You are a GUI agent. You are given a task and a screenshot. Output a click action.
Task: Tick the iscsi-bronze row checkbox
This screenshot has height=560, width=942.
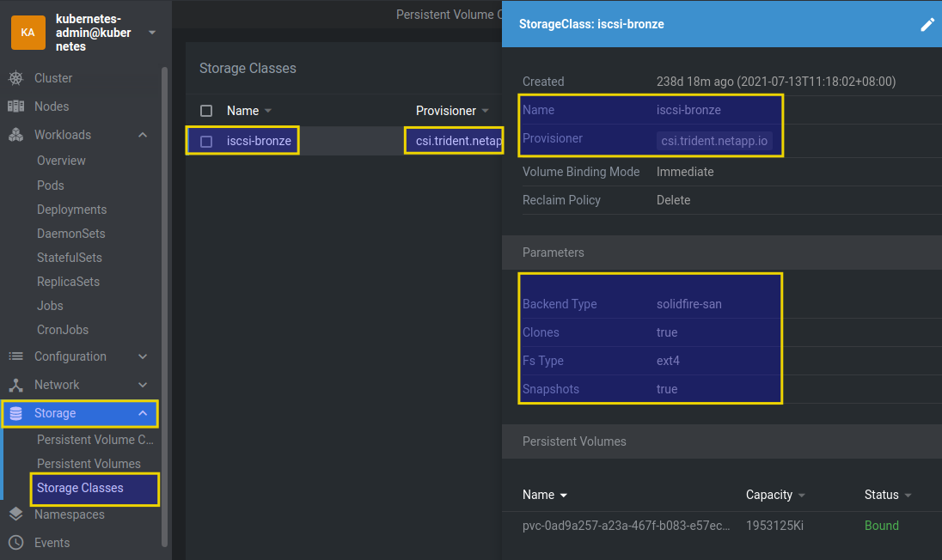click(206, 142)
